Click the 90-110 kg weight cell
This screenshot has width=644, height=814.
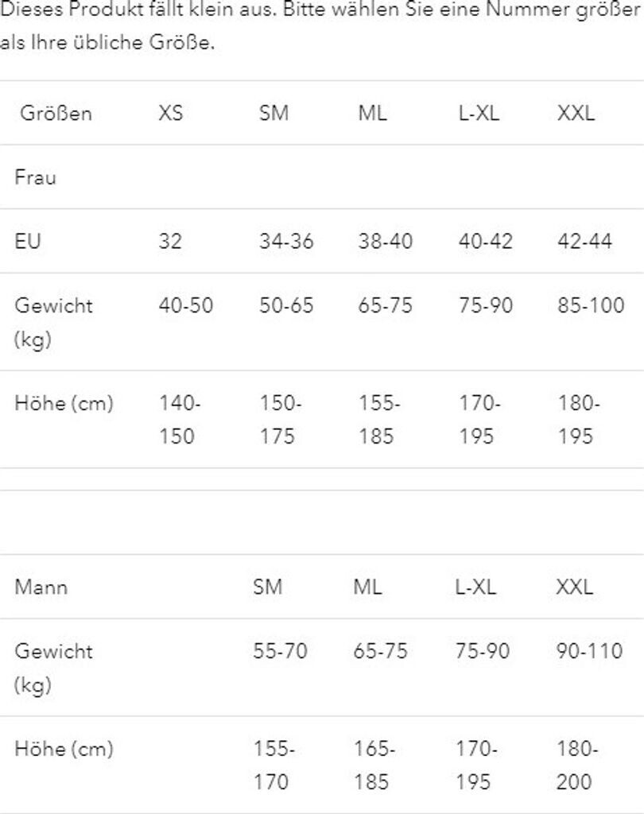click(590, 651)
